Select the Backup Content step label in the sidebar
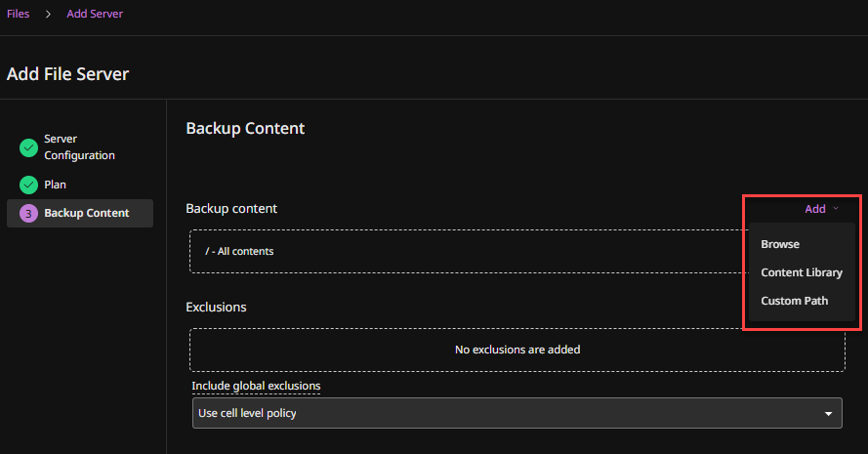The image size is (868, 454). pos(86,213)
